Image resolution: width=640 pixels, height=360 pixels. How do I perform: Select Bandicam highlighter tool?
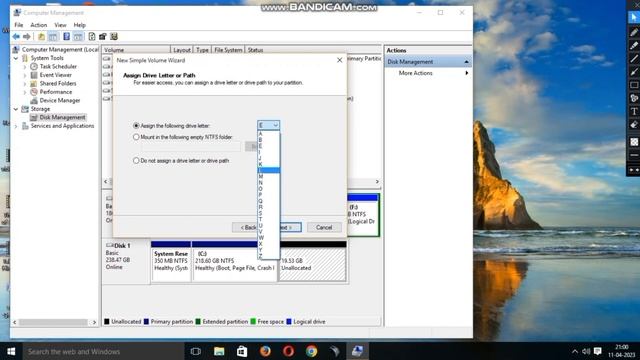point(634,46)
